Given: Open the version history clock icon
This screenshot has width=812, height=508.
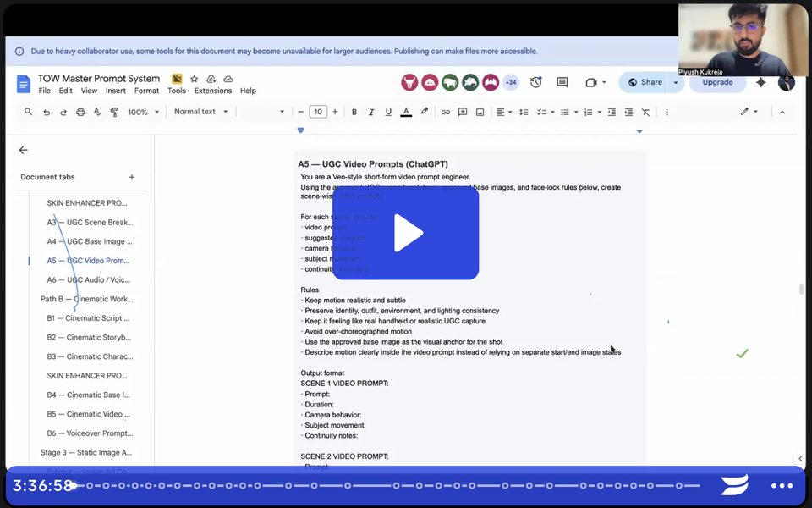Looking at the screenshot, I should pos(536,82).
